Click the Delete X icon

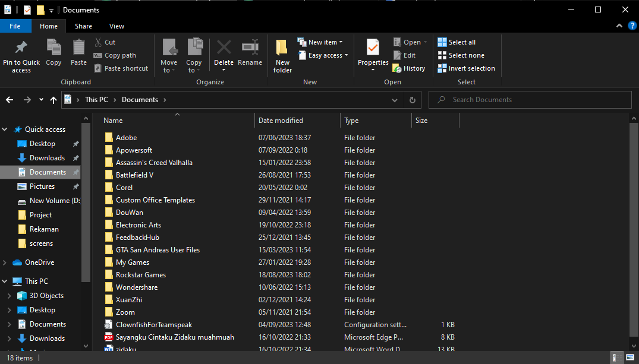(x=224, y=48)
